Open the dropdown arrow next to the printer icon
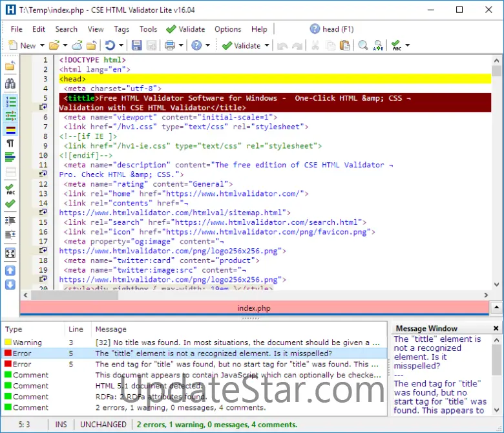The width and height of the screenshot is (504, 433). click(x=181, y=45)
